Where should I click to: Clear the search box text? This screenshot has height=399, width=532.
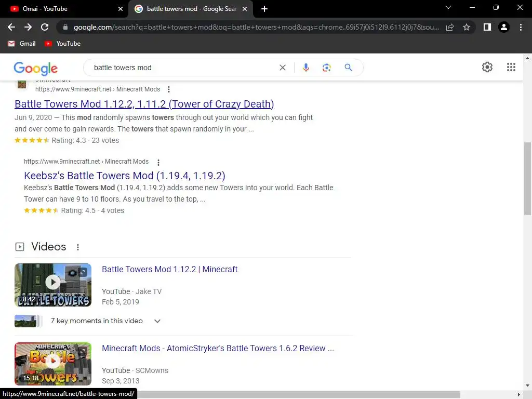point(282,68)
